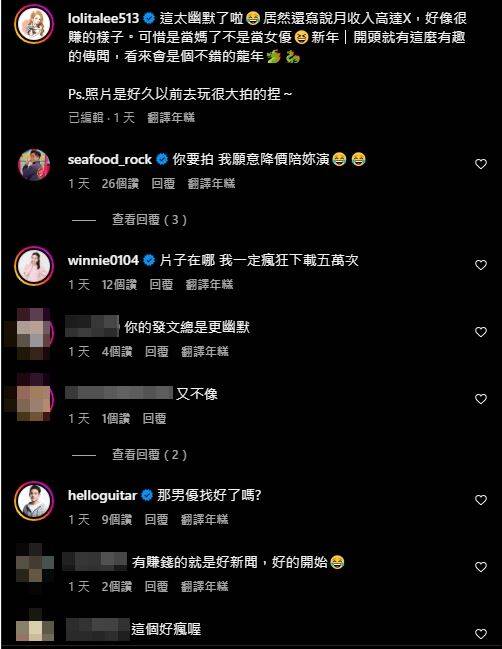Open seafood_rock's avatar

[x=34, y=165]
